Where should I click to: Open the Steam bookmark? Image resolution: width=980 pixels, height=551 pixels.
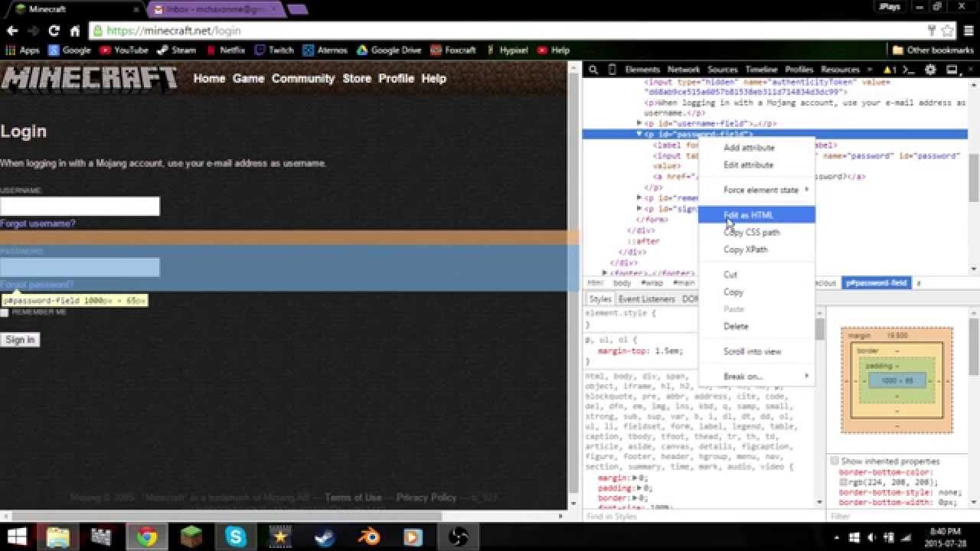point(176,50)
